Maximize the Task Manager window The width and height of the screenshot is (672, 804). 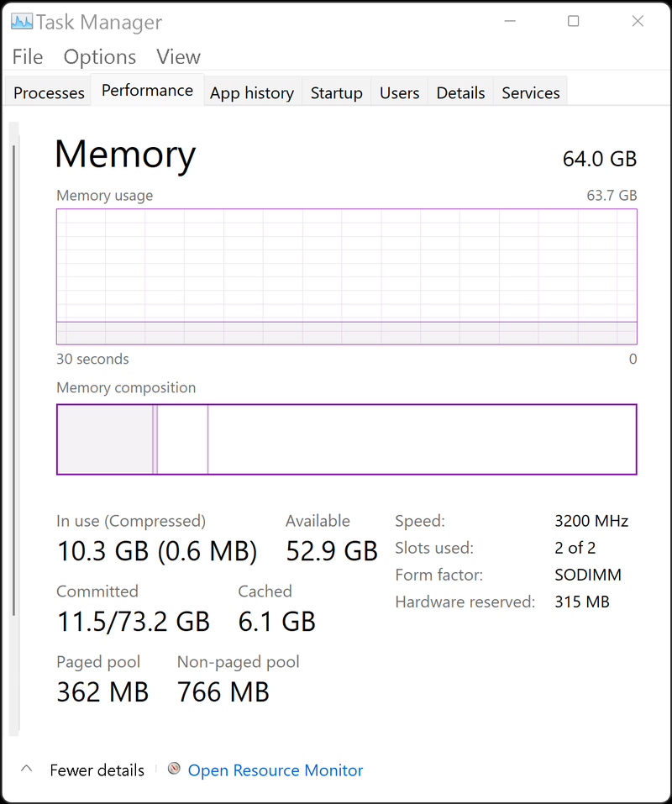pos(573,22)
